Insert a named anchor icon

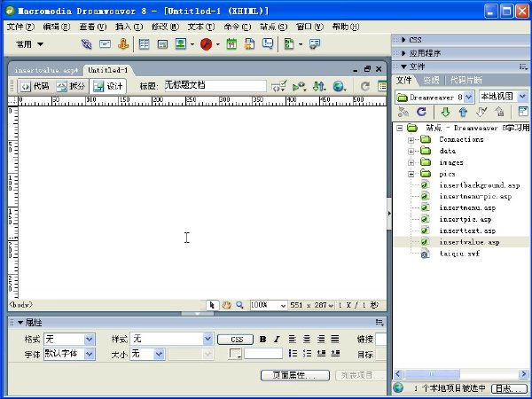tap(123, 44)
